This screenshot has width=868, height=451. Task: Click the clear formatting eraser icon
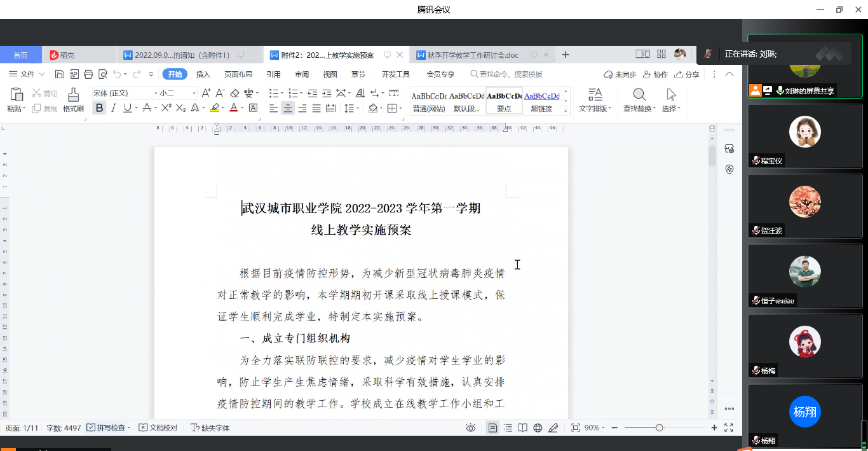[x=234, y=93]
